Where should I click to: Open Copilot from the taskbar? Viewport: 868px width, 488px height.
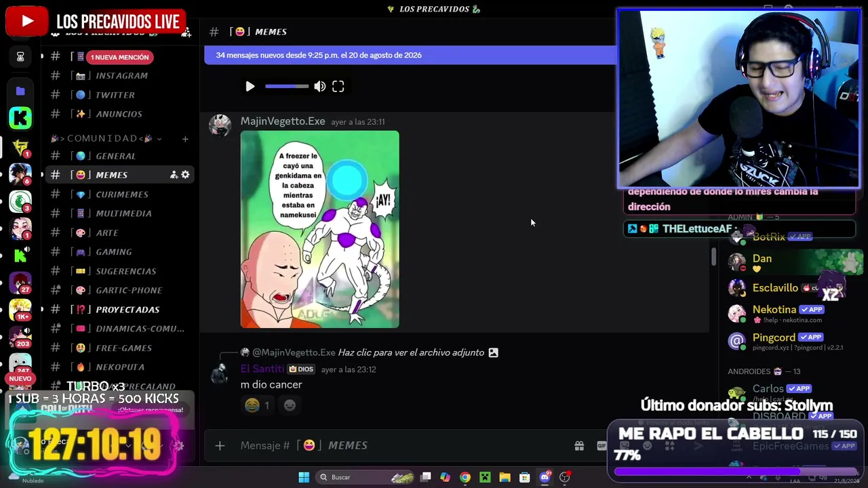[x=445, y=477]
